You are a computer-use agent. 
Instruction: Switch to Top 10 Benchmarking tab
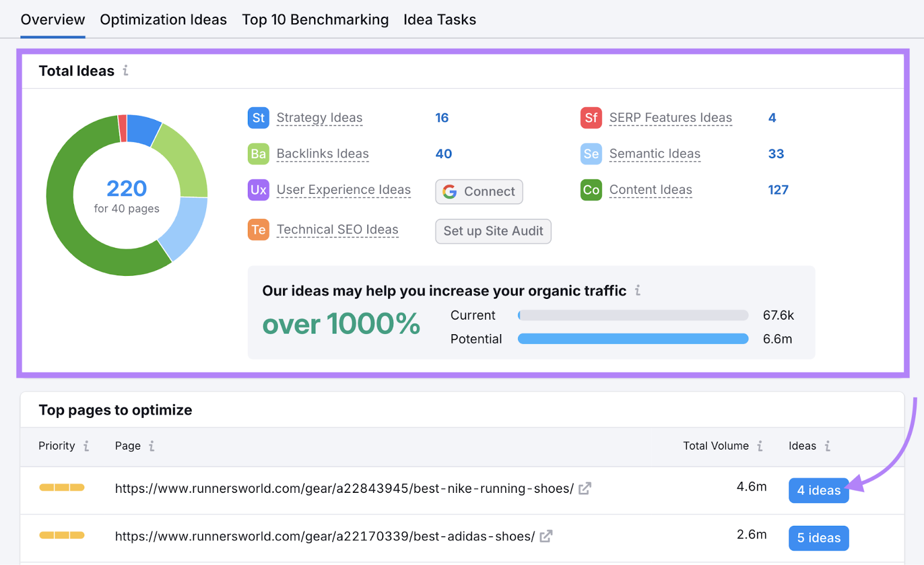(x=315, y=19)
